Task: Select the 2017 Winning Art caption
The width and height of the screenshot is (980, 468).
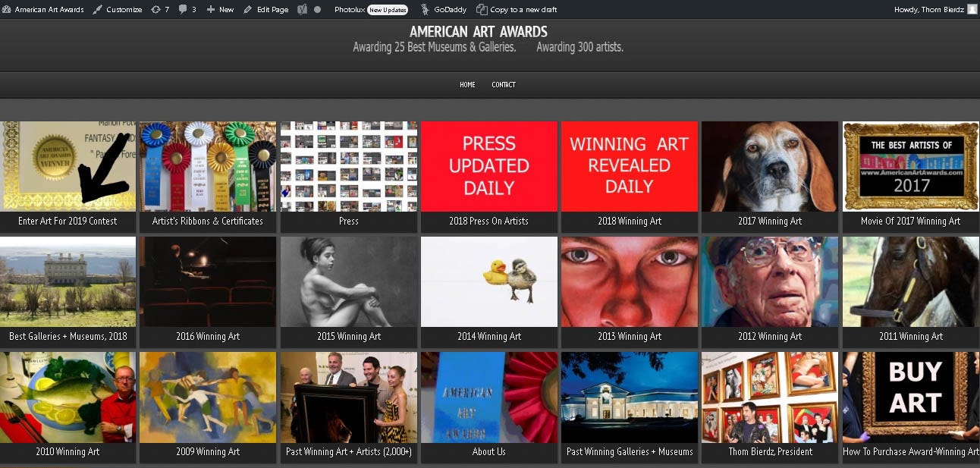Action: click(770, 221)
